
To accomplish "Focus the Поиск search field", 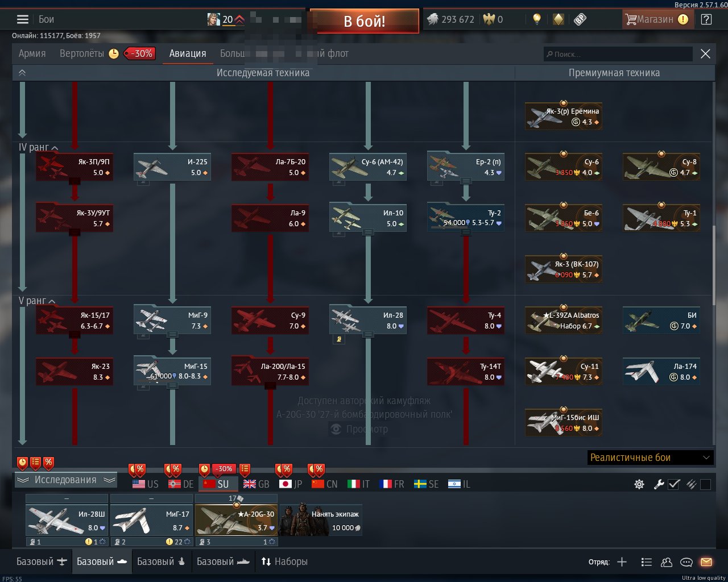I will pos(618,54).
